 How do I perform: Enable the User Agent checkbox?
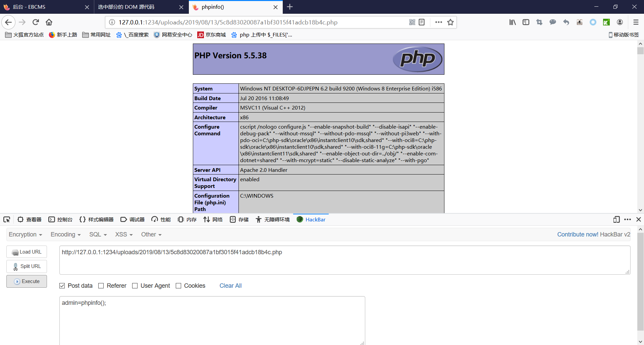[x=135, y=286]
